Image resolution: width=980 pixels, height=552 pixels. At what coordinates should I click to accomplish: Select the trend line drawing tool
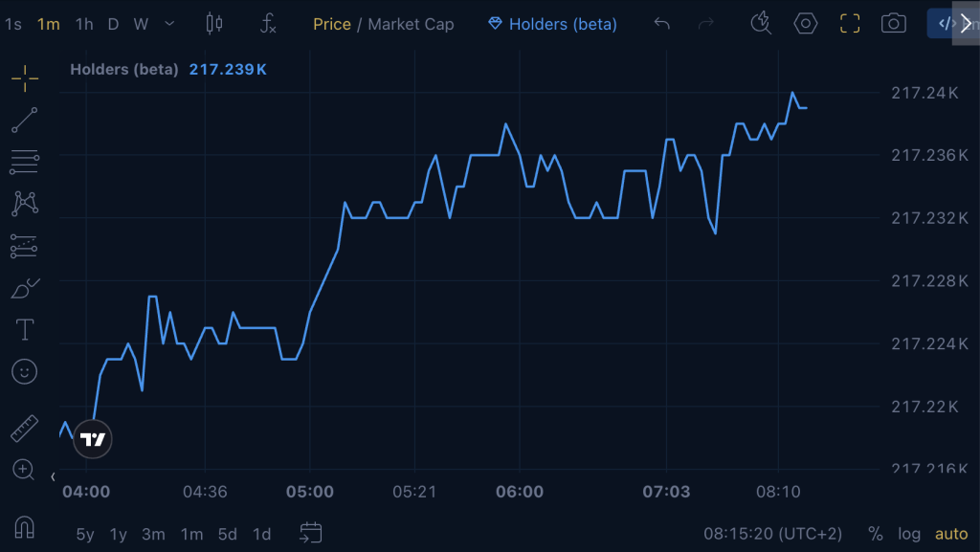tap(24, 120)
